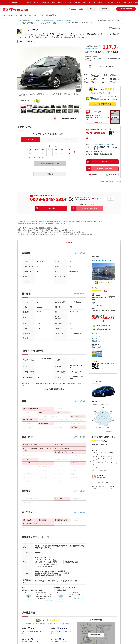The height and width of the screenshot is (644, 138).
Task: Go to previous クルマレビュー with left chevron
Action: pos(90,462)
